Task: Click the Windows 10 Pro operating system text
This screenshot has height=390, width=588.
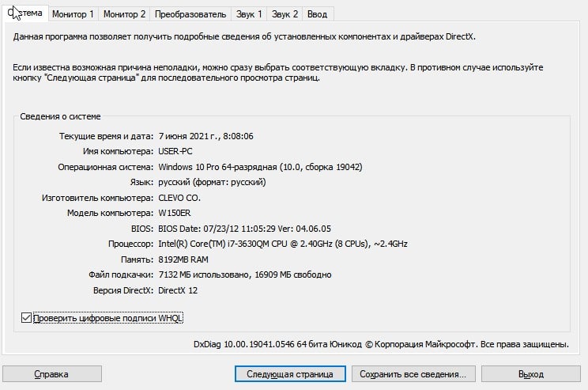Action: point(260,167)
